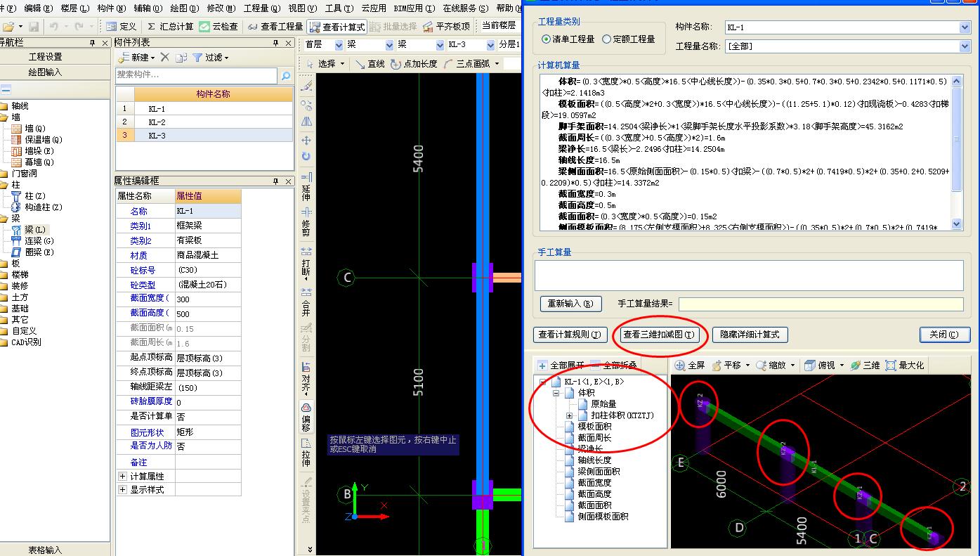Click the 搜索构件 search input field
This screenshot has width=980, height=556.
(196, 75)
